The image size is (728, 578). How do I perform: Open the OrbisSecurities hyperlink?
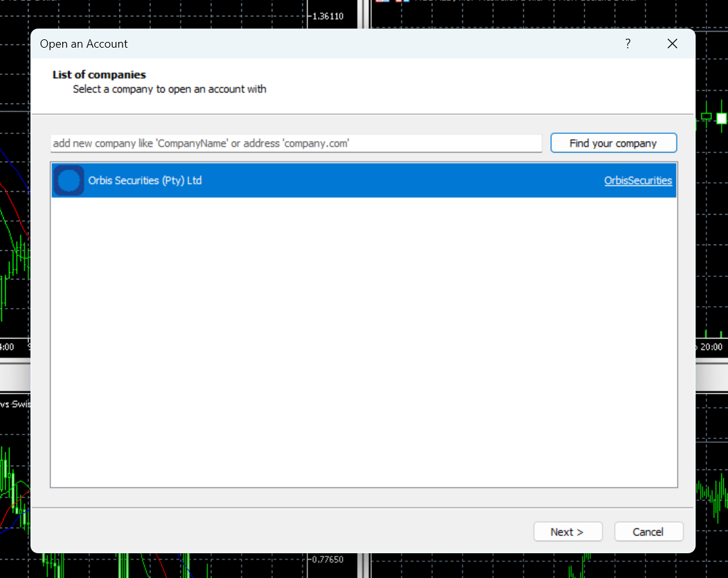[638, 181]
